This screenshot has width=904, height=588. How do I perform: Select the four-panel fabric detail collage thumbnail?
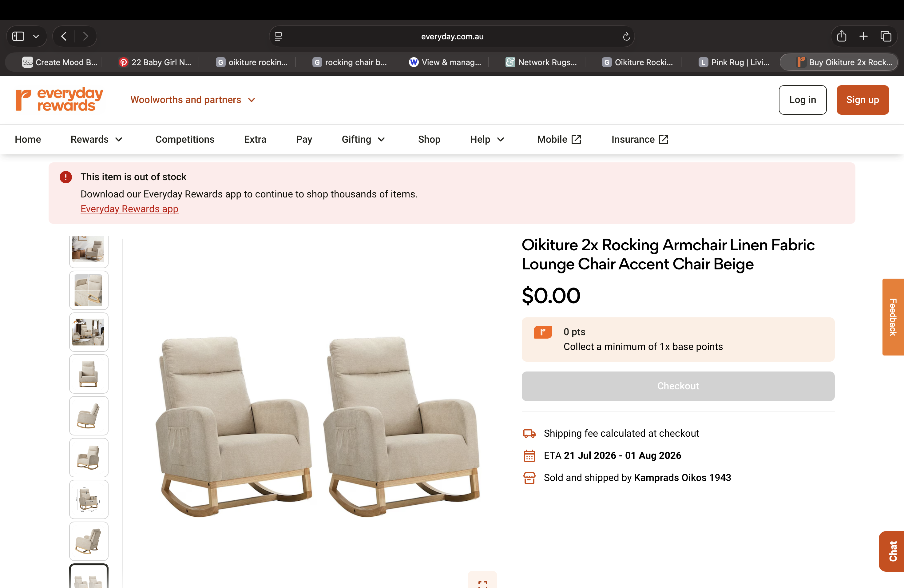(89, 290)
